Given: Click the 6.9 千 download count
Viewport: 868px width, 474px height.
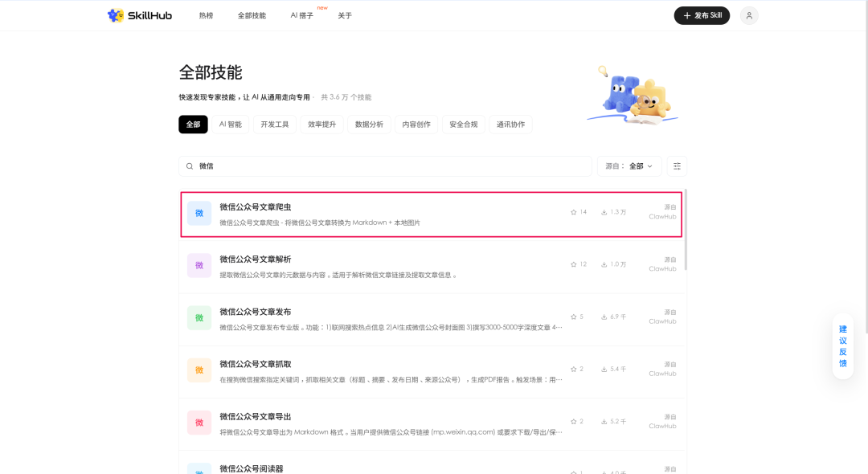Looking at the screenshot, I should [618, 317].
